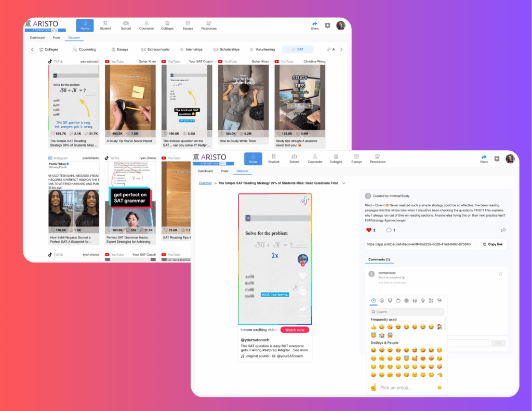Screen dimensions: 532x411
Task: Delete the IronmanStudy comment with trash icon
Action: point(500,274)
